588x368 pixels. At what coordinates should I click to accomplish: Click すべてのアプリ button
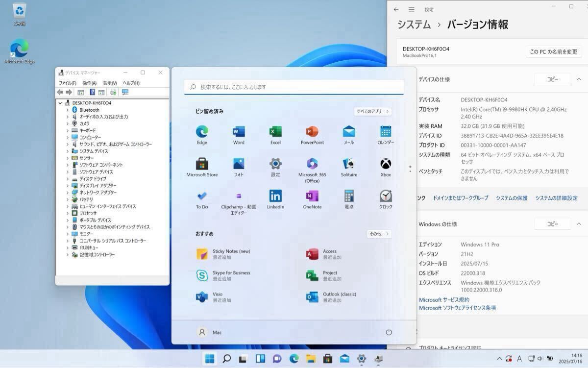[373, 111]
